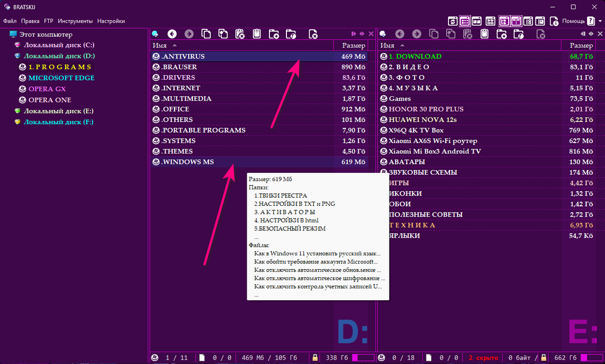Click the forward arrow in the left D: pane
The width and height of the screenshot is (605, 364).
189,34
